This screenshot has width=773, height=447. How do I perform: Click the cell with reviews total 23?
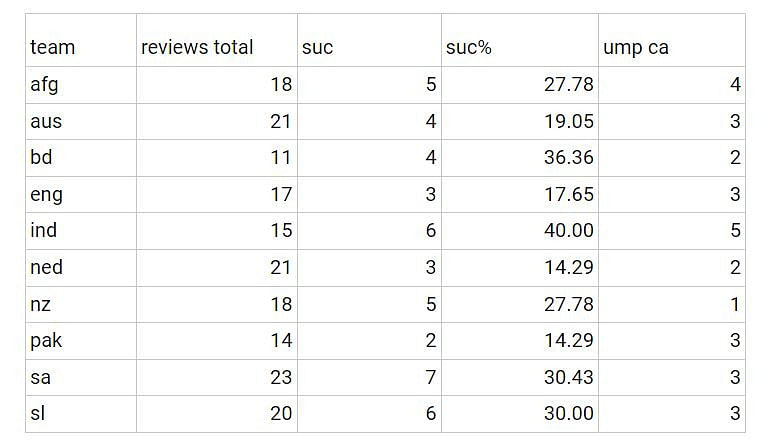tap(217, 378)
